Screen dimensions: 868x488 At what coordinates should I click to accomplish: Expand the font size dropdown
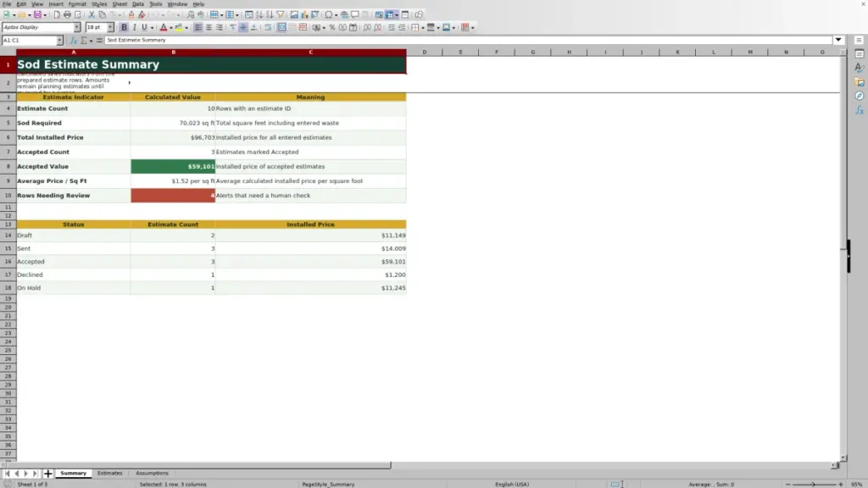coord(110,27)
